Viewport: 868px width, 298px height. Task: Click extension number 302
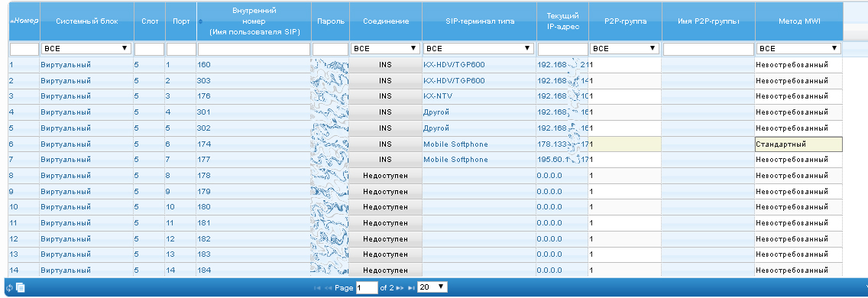tap(204, 128)
